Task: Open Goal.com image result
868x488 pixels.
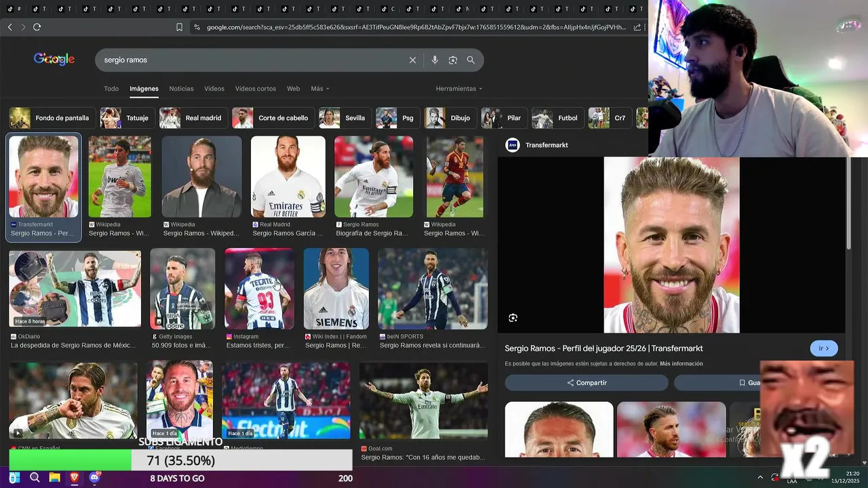Action: tap(423, 401)
